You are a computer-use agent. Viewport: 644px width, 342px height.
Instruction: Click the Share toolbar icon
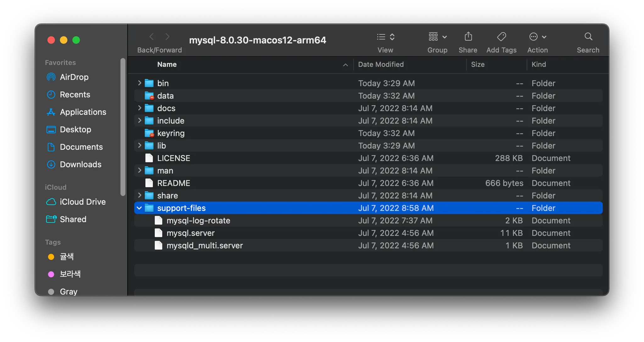468,37
